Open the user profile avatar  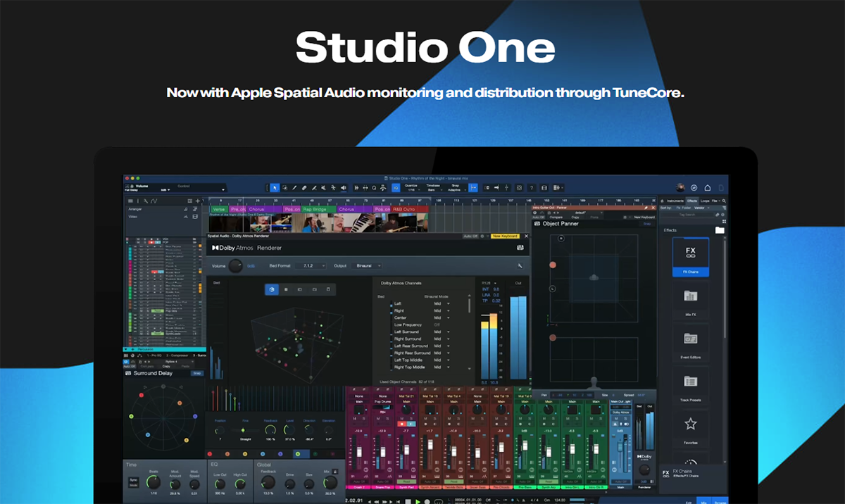(x=680, y=188)
